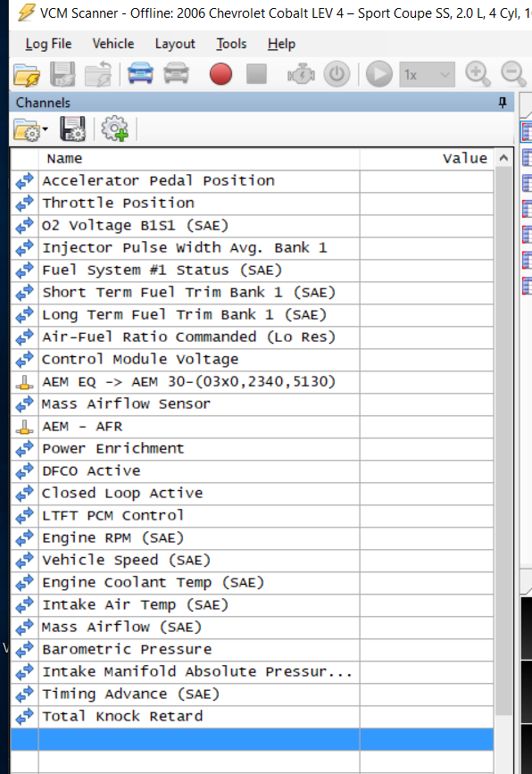Image resolution: width=532 pixels, height=774 pixels.
Task: Click arrow icon beside Power Enrichment
Action: 25,448
